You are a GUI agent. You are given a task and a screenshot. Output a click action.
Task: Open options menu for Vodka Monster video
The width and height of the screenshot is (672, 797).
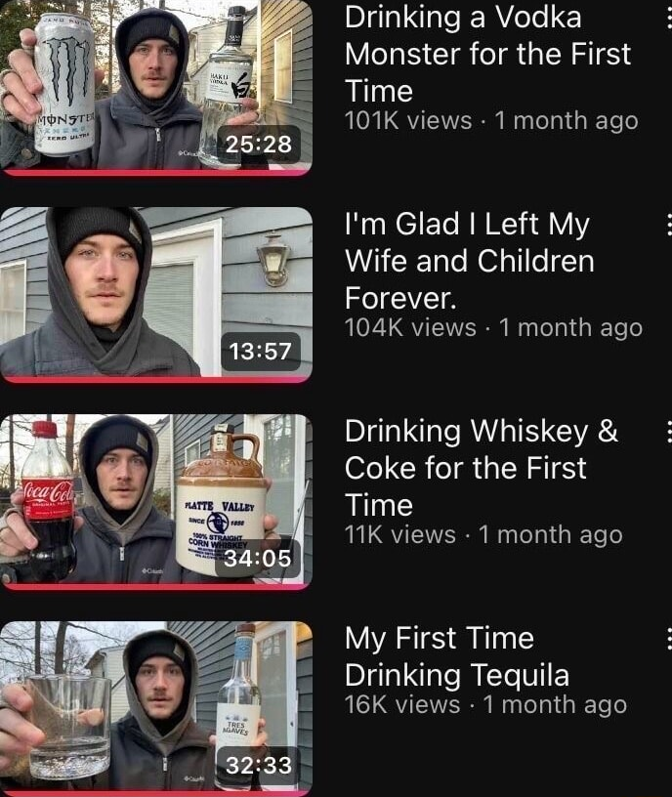pos(669,19)
